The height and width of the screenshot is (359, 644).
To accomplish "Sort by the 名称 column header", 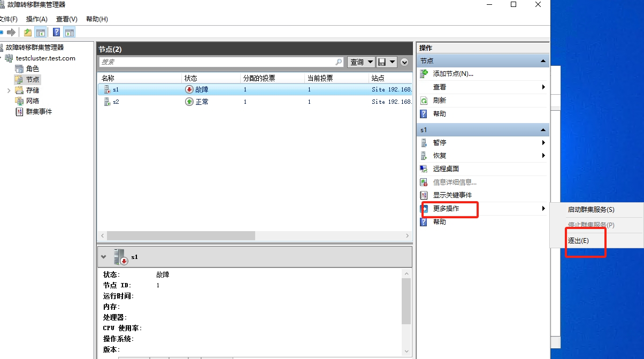I will [140, 78].
